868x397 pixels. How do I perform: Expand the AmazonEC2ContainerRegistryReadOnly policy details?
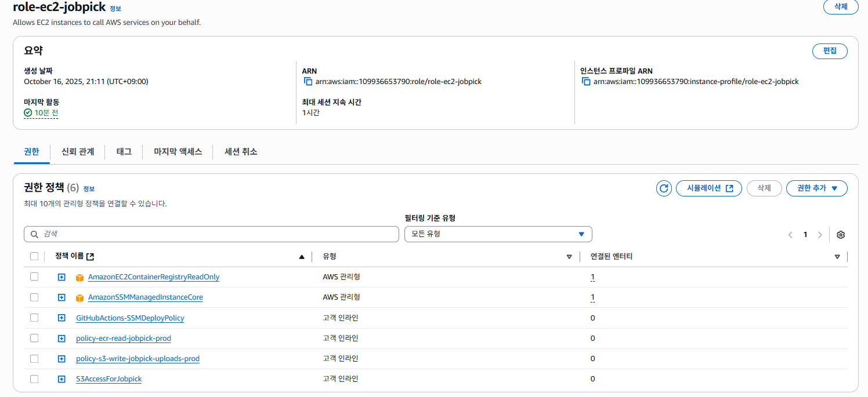point(62,277)
